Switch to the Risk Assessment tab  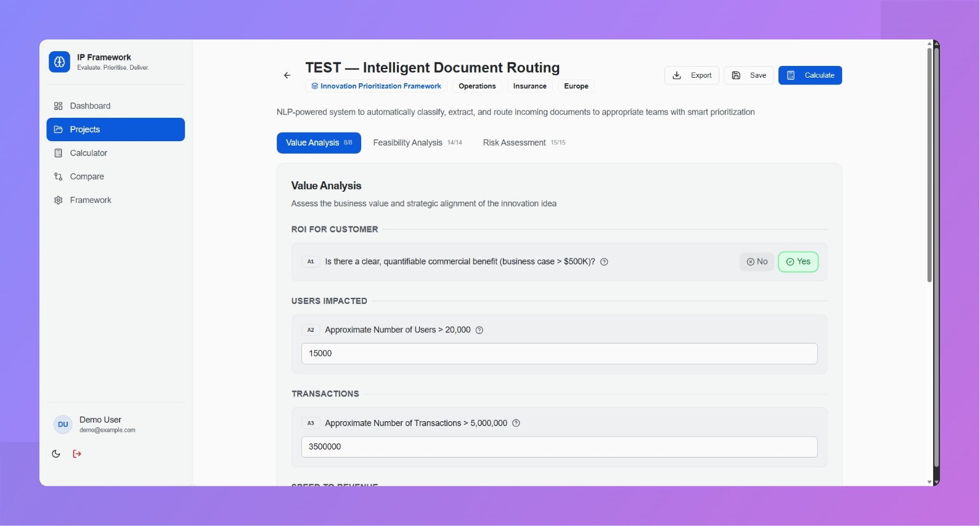524,143
